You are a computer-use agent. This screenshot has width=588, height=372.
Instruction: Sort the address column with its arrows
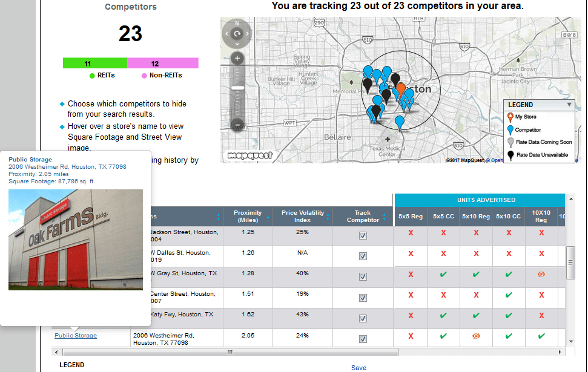click(x=218, y=217)
